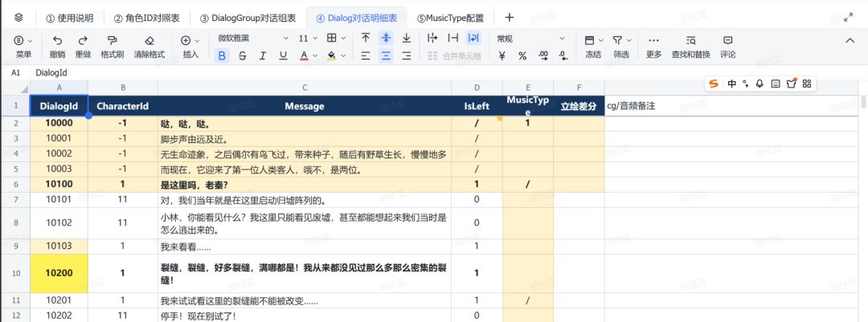Switch to ① 使用说明 tab
This screenshot has width=868, height=322.
[x=69, y=18]
